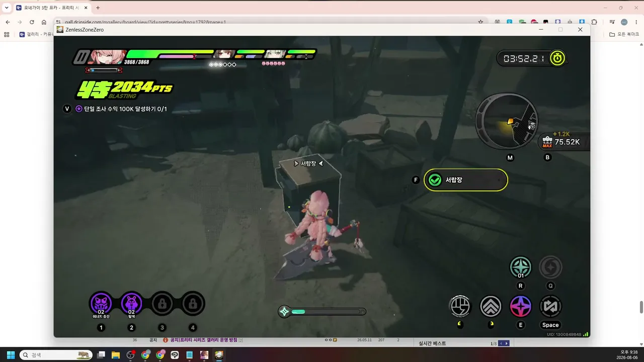Click the 2034 PTS score display

(124, 89)
